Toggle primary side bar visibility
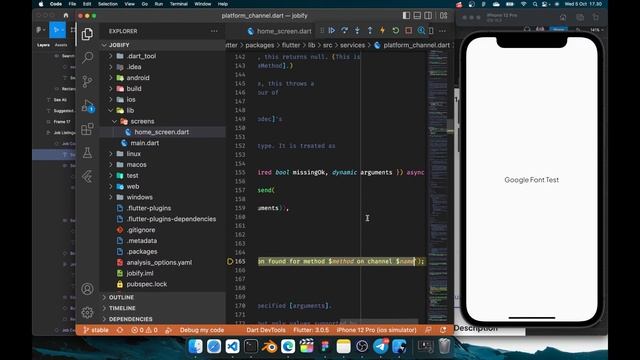This screenshot has height=360, width=640. click(406, 16)
